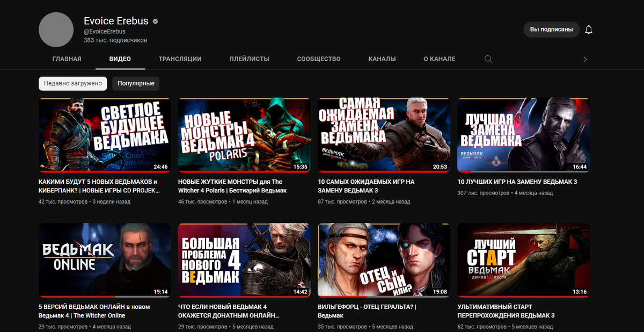644x332 pixels.
Task: Click 62 тыс. просмотров • 5 месяцев назад
Action: (505, 326)
